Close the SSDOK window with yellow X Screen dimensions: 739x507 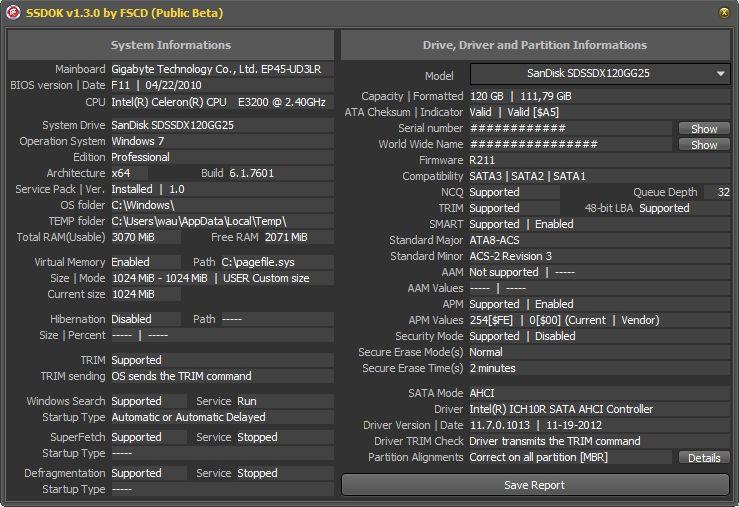[x=724, y=13]
